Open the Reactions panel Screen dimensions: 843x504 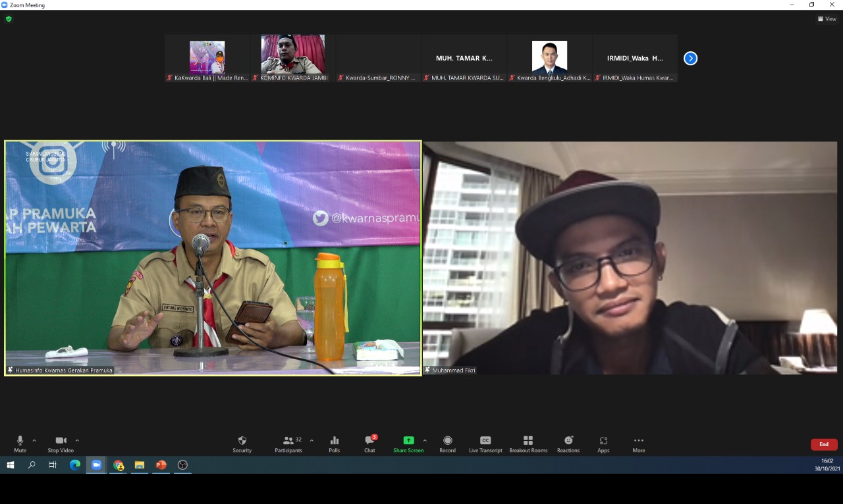(x=568, y=444)
